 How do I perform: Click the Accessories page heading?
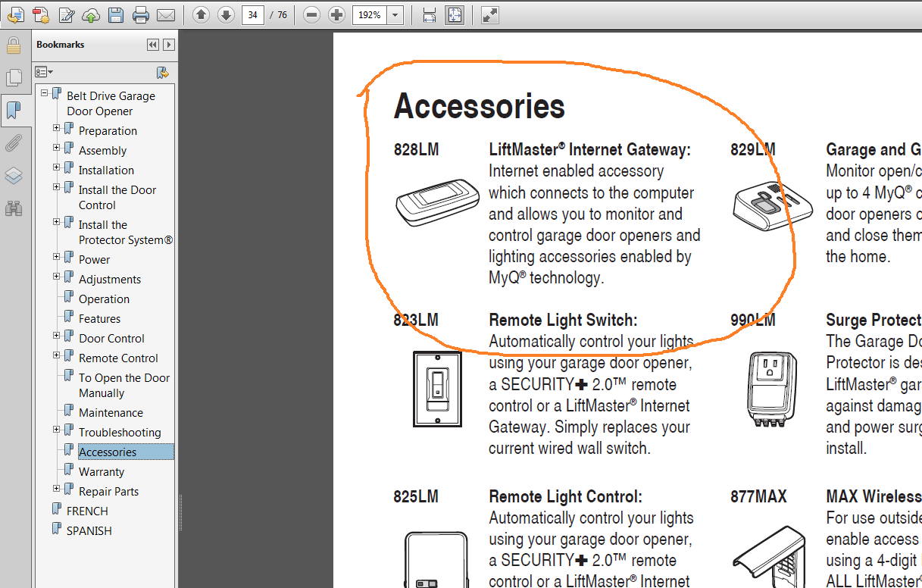click(480, 106)
